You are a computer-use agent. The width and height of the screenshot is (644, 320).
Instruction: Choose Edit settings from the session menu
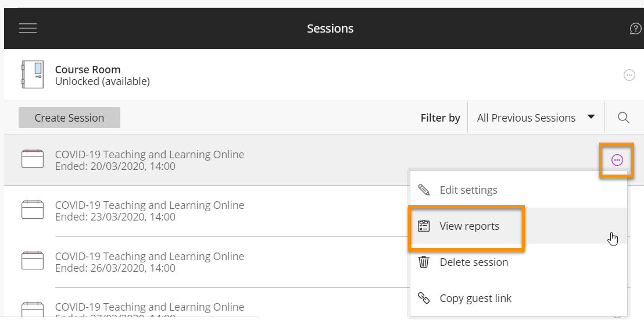pyautogui.click(x=468, y=190)
